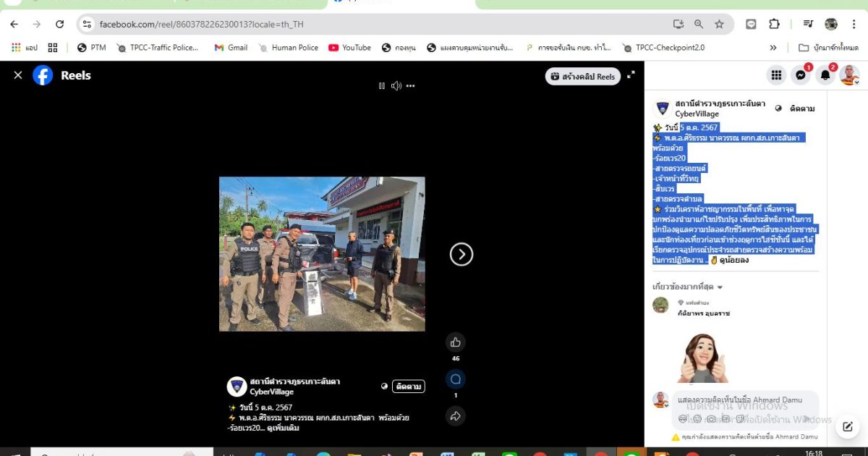
Task: Open the reel comments icon
Action: [x=455, y=379]
